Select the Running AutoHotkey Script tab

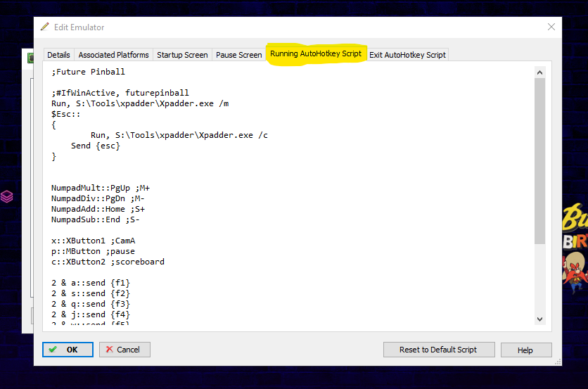[316, 54]
